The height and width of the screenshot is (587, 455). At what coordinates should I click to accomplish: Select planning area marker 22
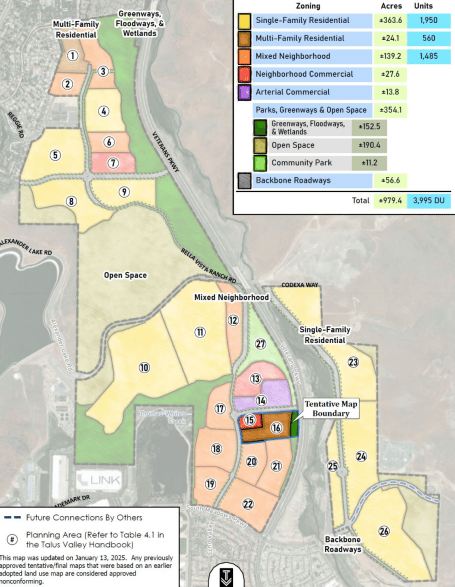[x=248, y=504]
